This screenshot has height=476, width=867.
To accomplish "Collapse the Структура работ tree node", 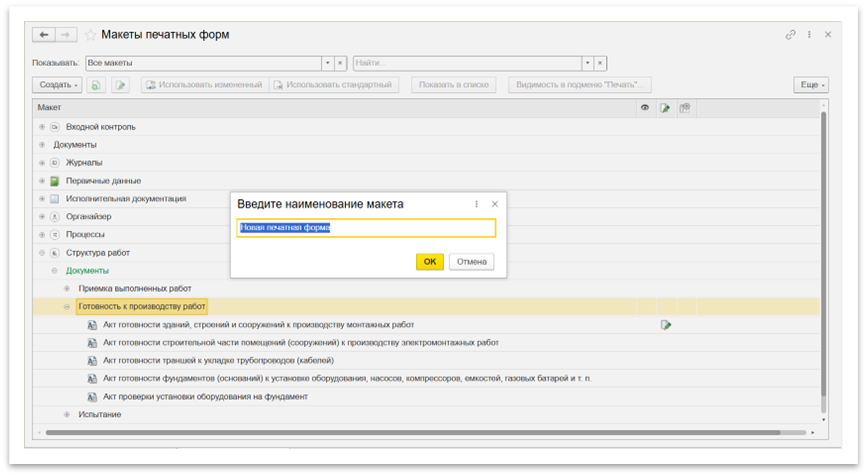I will pos(42,253).
